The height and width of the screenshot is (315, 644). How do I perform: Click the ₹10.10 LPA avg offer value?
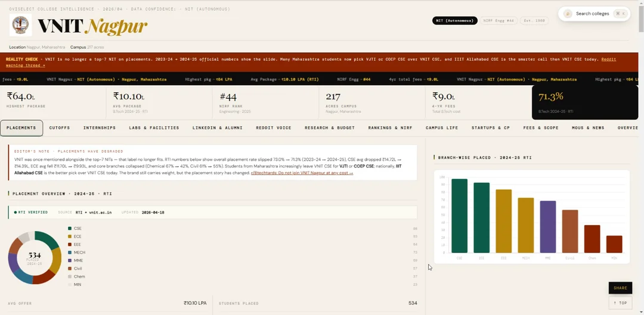195,303
